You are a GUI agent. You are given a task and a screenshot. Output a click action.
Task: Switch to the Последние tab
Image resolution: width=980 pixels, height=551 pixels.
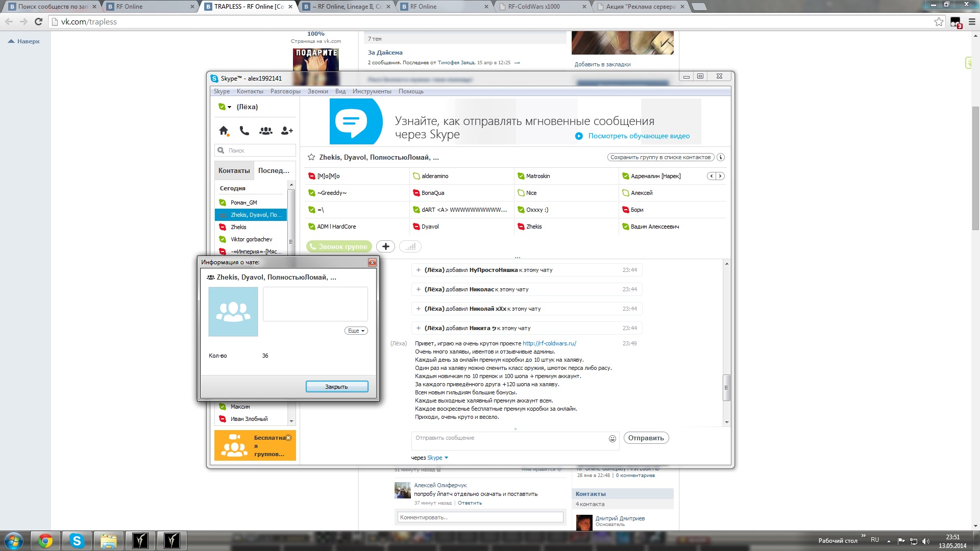[274, 170]
